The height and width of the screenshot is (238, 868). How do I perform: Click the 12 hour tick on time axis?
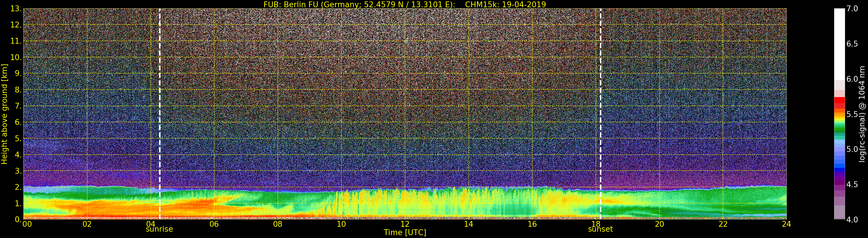click(405, 224)
